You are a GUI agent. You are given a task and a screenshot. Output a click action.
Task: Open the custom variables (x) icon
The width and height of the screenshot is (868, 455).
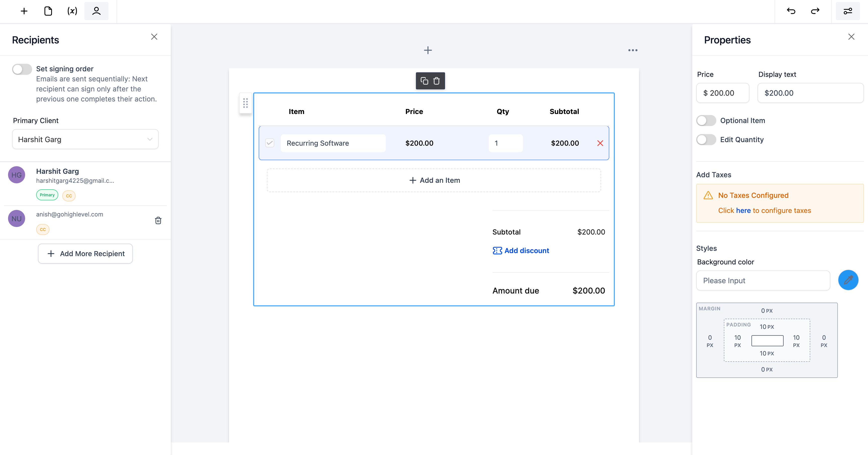[72, 11]
